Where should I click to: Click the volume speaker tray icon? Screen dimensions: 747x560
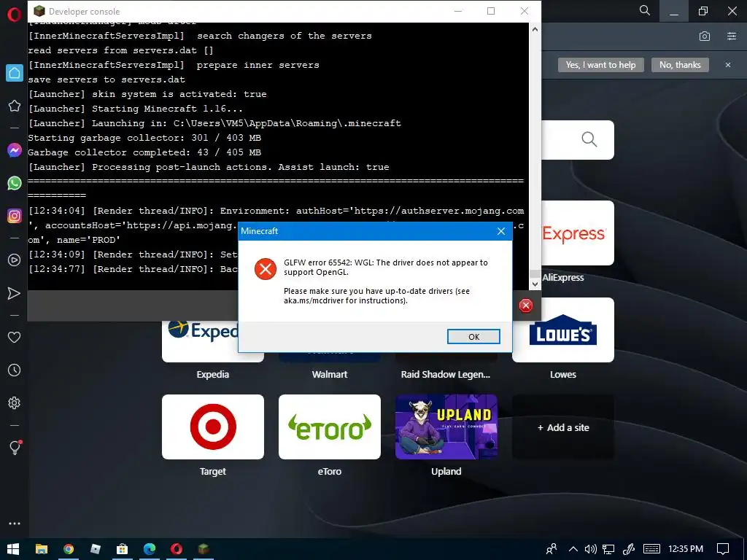click(x=591, y=549)
